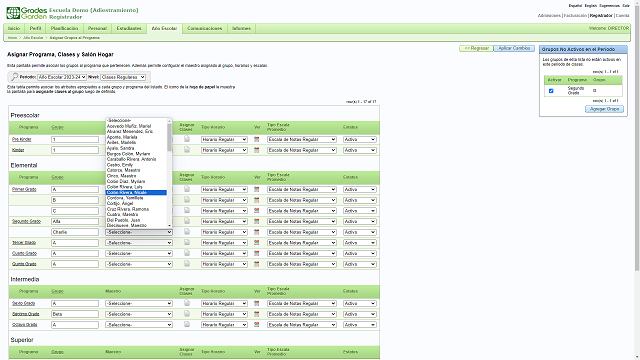
Task: Open grading scale dropdown for Sexto Grado
Action: tap(302, 304)
